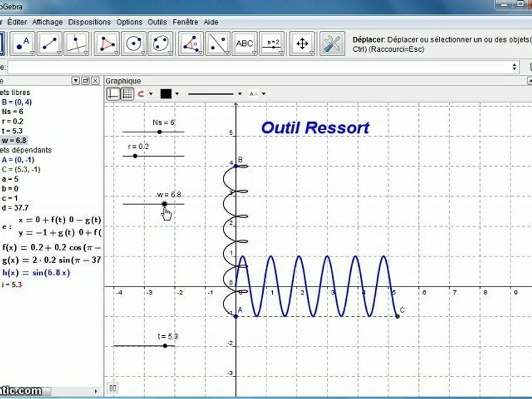This screenshot has height=399, width=532.
Task: Select d = 37.7 in algebra list
Action: [x=15, y=208]
